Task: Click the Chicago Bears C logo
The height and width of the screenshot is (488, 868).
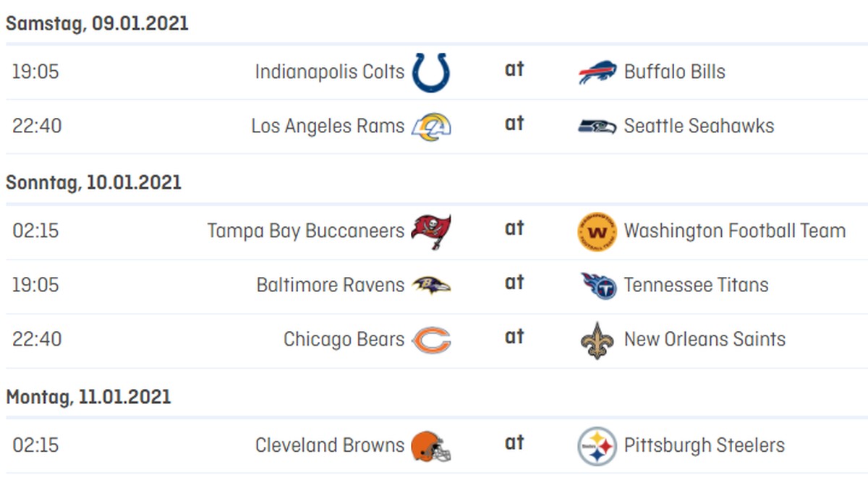Action: coord(431,340)
